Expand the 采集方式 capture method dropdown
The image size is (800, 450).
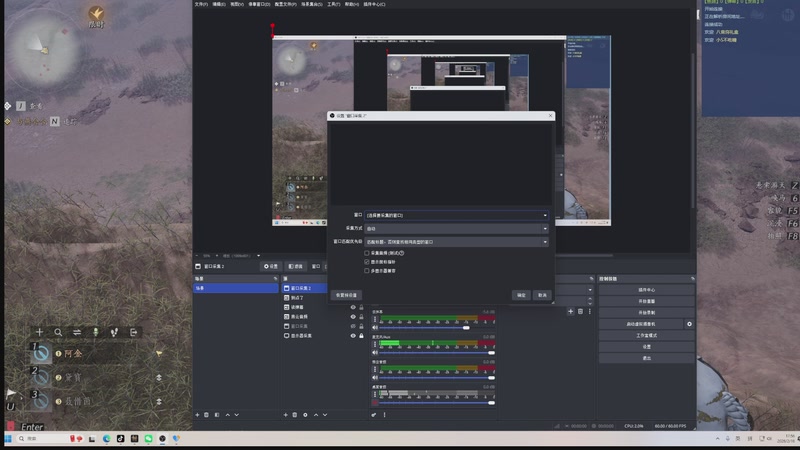click(x=456, y=228)
